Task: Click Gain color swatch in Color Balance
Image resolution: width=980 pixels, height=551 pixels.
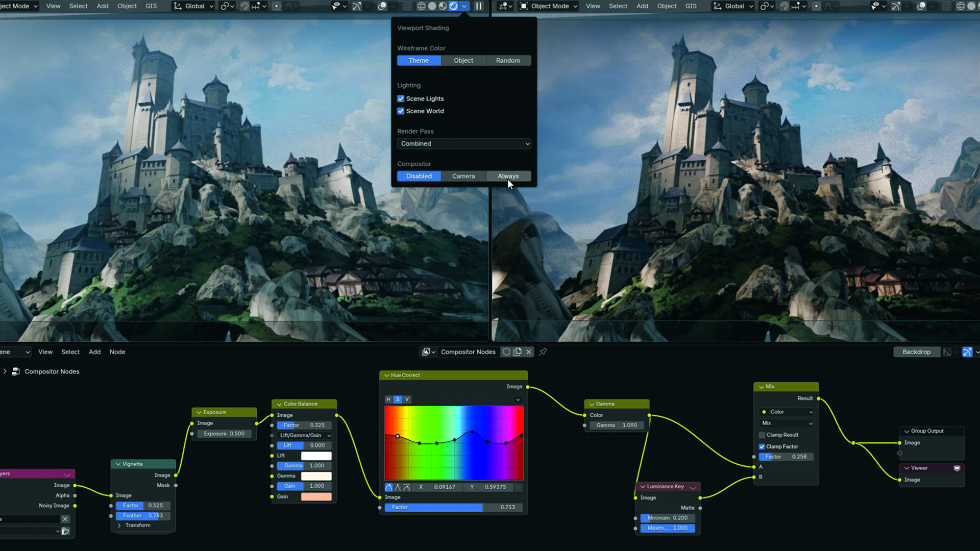Action: (x=316, y=496)
